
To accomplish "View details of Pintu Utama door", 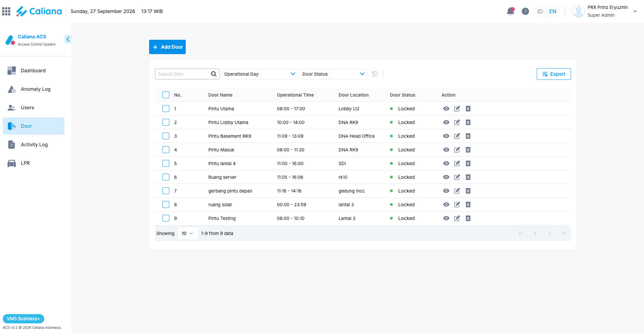I will [446, 109].
